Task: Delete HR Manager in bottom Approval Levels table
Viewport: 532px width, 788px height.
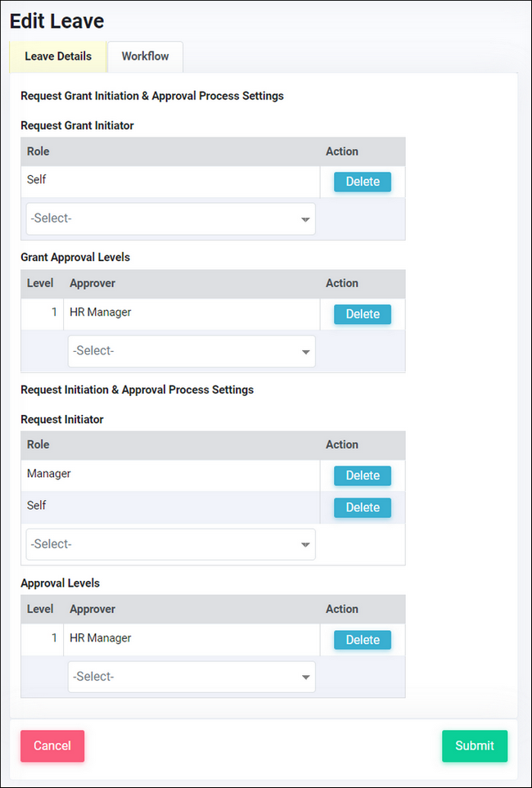Action: pos(362,640)
